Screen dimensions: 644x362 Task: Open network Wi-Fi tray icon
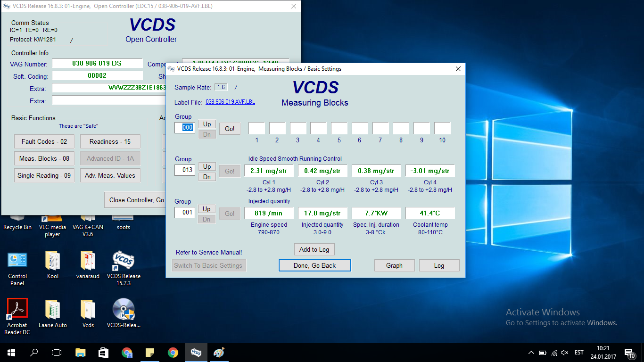(554, 353)
